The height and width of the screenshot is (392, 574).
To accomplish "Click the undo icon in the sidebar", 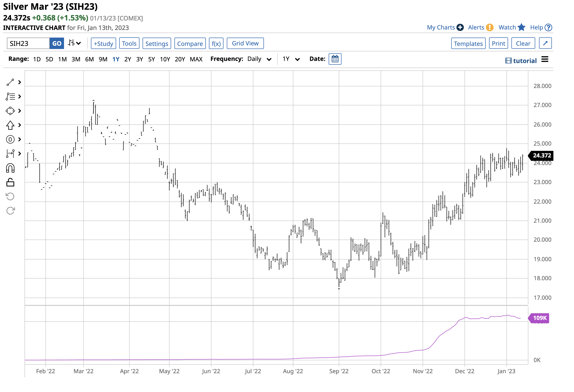I will click(x=10, y=196).
